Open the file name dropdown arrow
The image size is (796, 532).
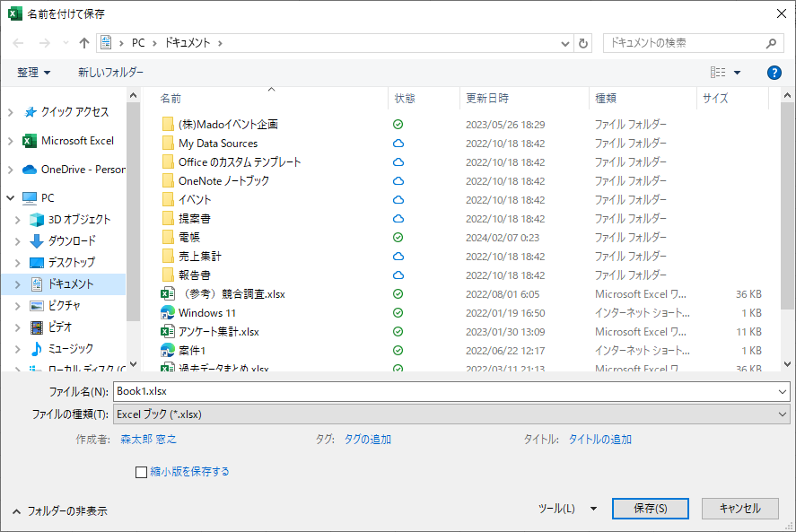[x=783, y=391]
